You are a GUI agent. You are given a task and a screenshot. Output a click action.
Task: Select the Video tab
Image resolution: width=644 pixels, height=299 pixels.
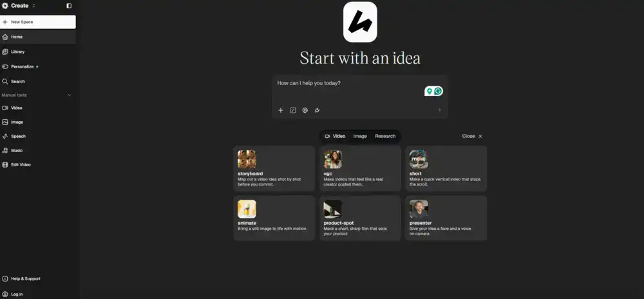coord(335,137)
